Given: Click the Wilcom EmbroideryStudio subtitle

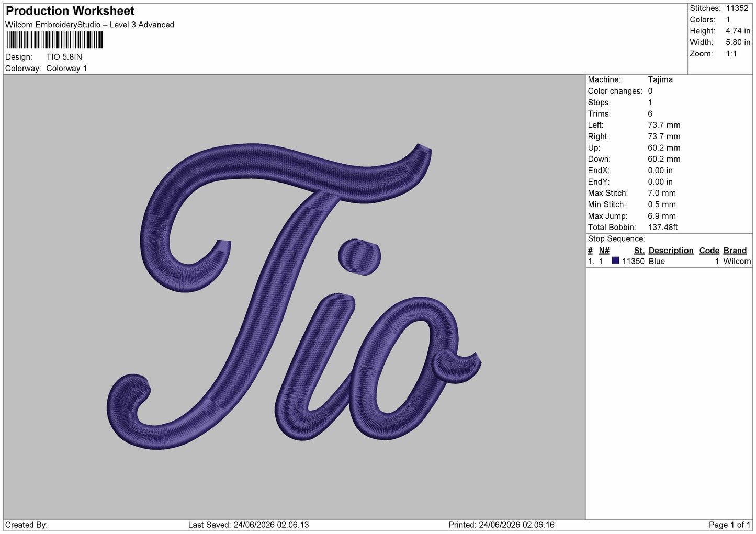Looking at the screenshot, I should 89,25.
